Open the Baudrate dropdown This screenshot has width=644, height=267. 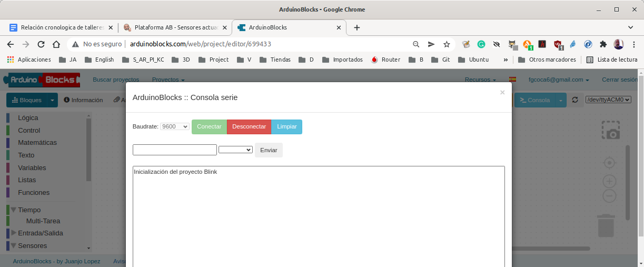point(175,127)
